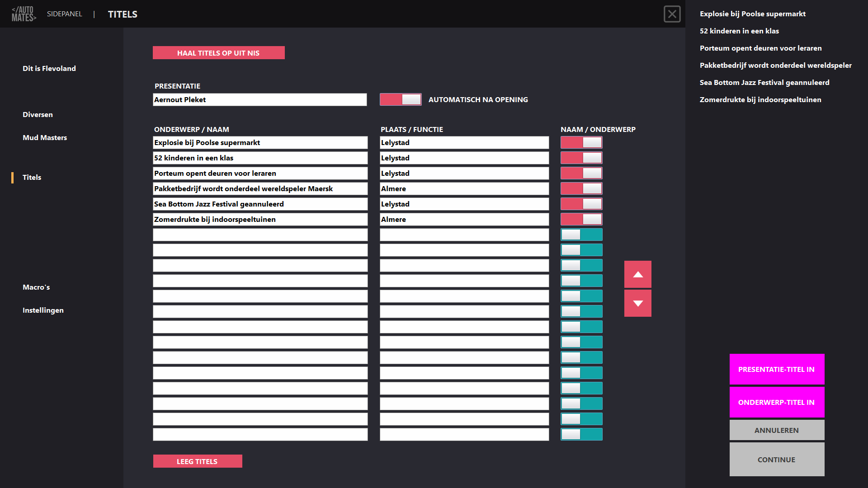
Task: Click the SIDEPANEL header label
Action: pyautogui.click(x=65, y=14)
